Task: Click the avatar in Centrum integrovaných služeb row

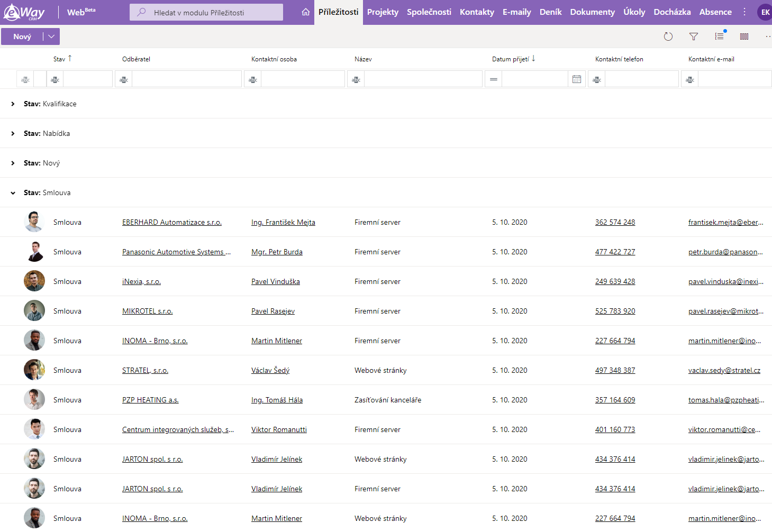Action: (34, 429)
